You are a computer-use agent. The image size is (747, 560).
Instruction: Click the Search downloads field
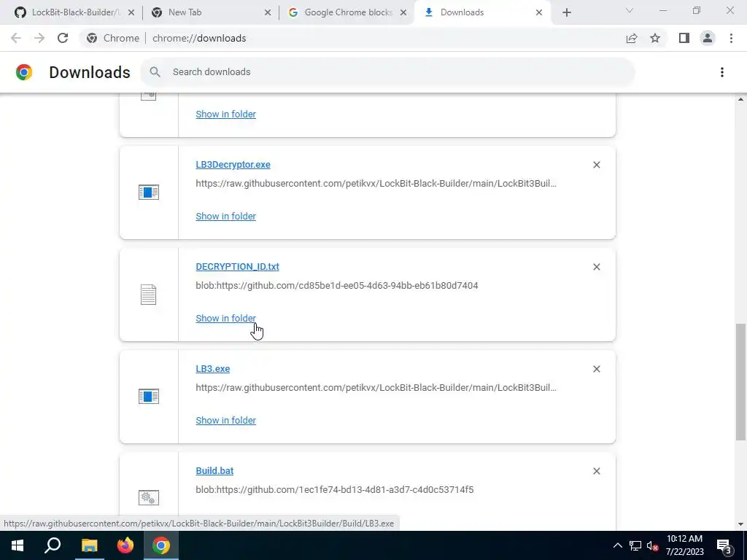[388, 72]
